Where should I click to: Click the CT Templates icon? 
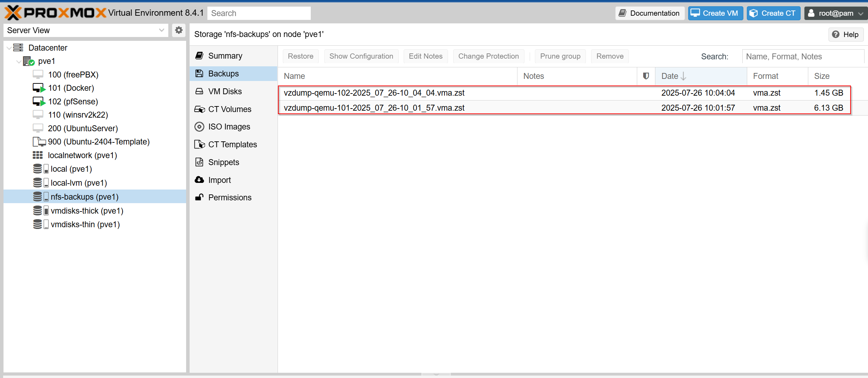click(199, 144)
